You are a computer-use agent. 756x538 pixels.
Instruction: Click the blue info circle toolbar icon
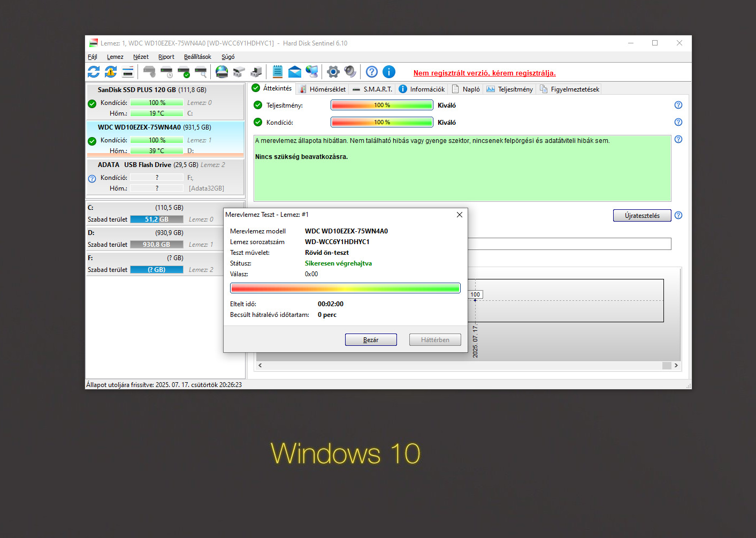pos(389,72)
